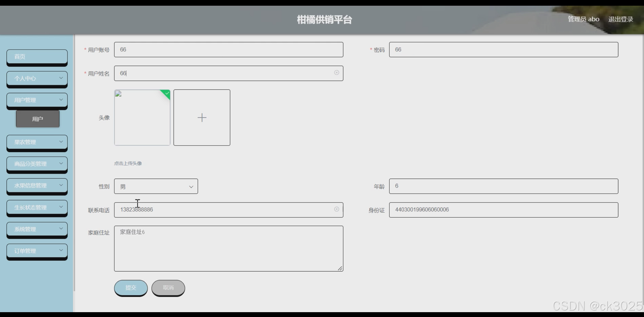Expand the 水果信息管理 menu

click(x=37, y=185)
